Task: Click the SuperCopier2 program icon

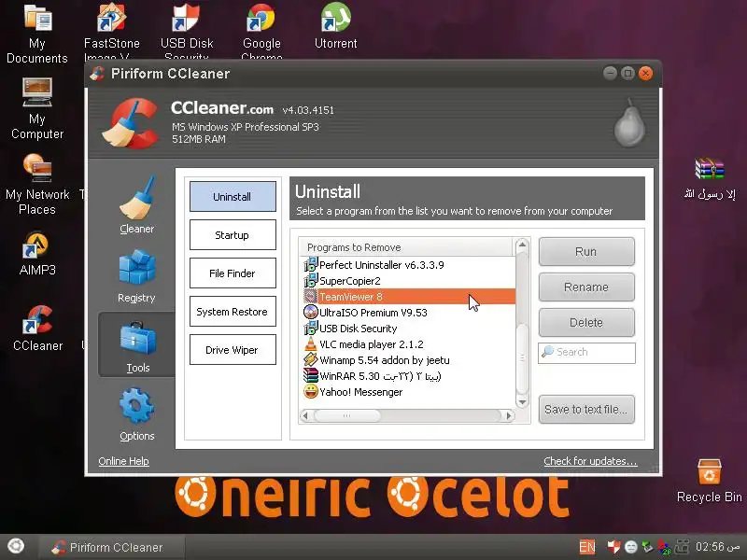Action: click(x=311, y=281)
